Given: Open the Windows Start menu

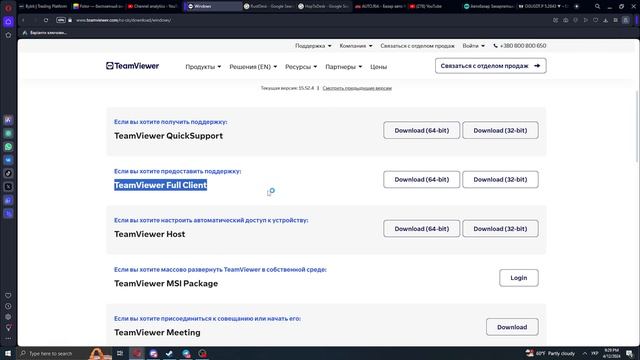Looking at the screenshot, I should coord(8,353).
